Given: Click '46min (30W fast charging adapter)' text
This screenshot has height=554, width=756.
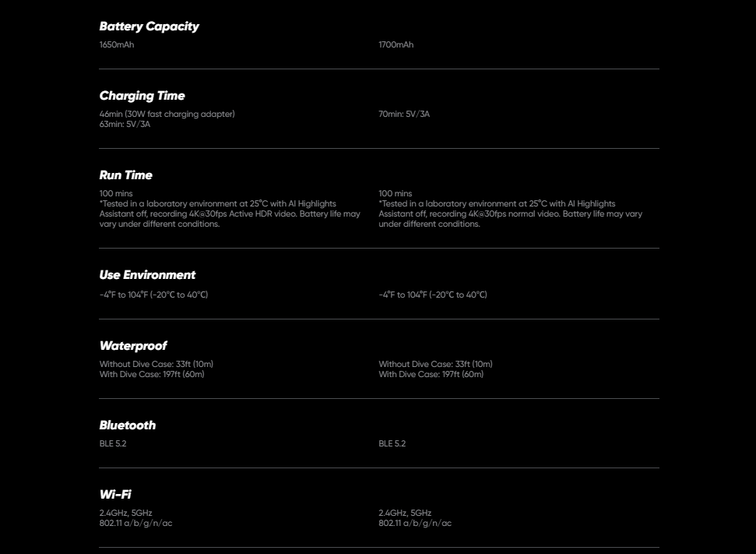Looking at the screenshot, I should 167,114.
